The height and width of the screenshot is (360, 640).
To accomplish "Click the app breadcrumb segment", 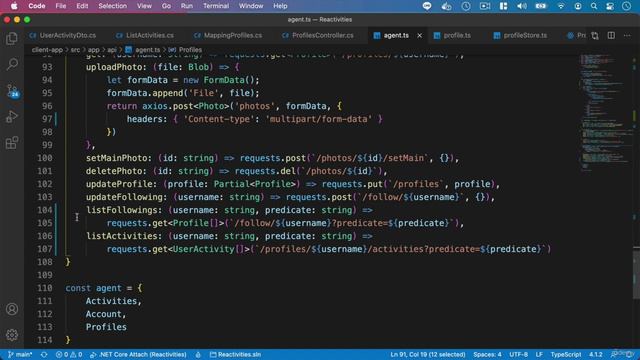I will [x=93, y=50].
